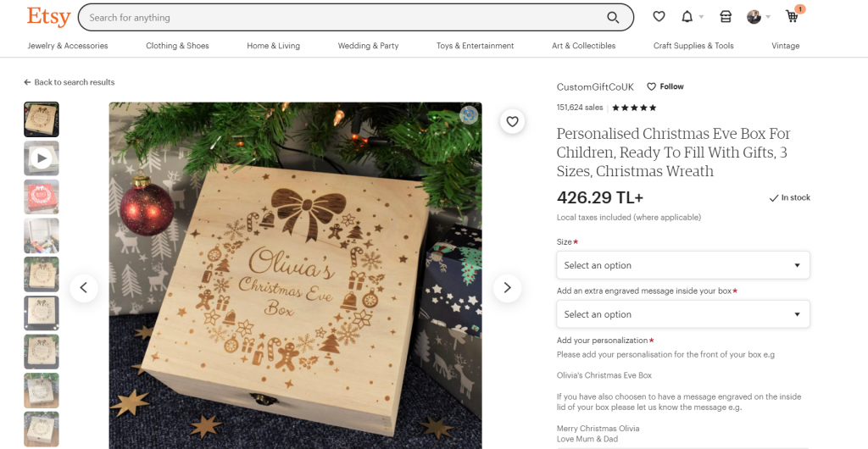This screenshot has height=449, width=868.
Task: Open the Home & Living category
Action: (273, 46)
